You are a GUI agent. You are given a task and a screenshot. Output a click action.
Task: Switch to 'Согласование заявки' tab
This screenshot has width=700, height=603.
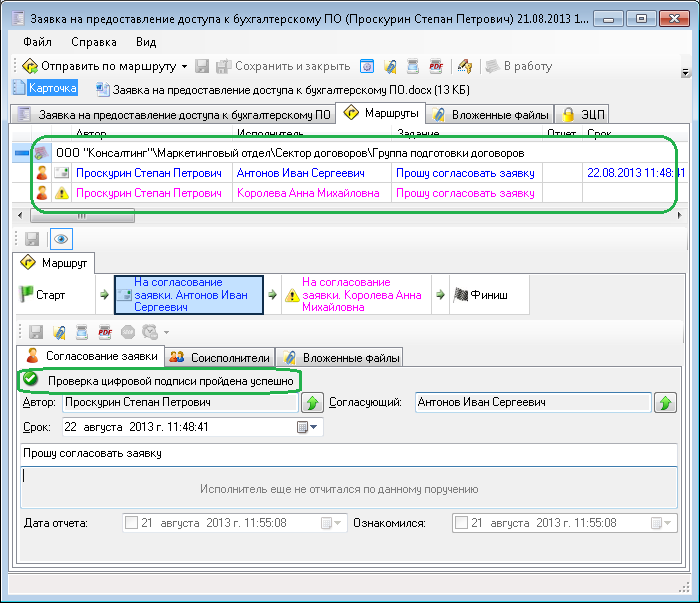pyautogui.click(x=91, y=356)
